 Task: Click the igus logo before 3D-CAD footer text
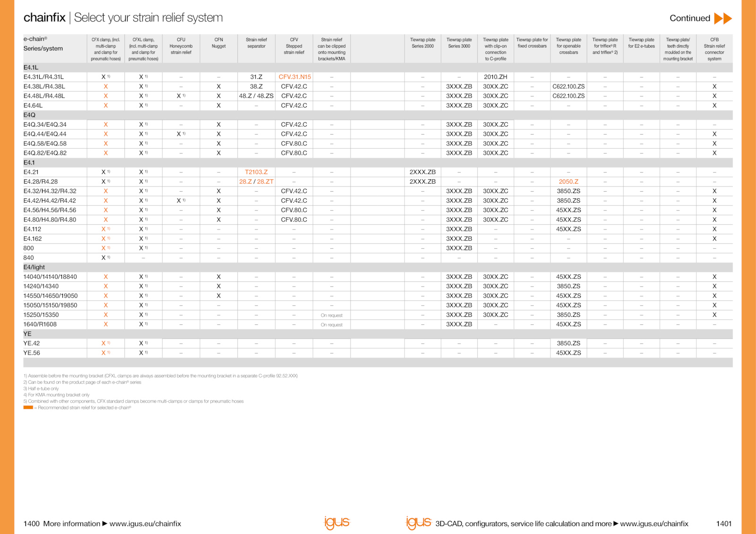coord(419,523)
